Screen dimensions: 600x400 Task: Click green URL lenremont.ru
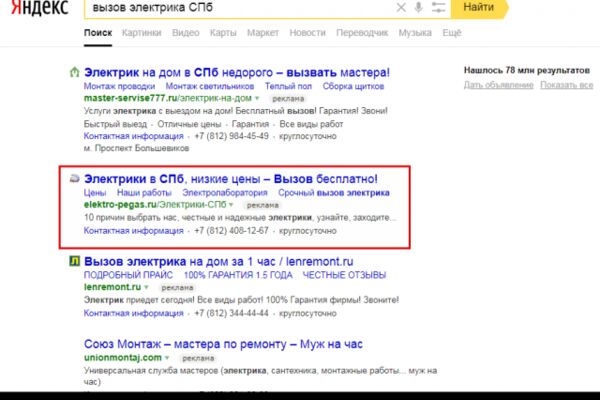112,287
